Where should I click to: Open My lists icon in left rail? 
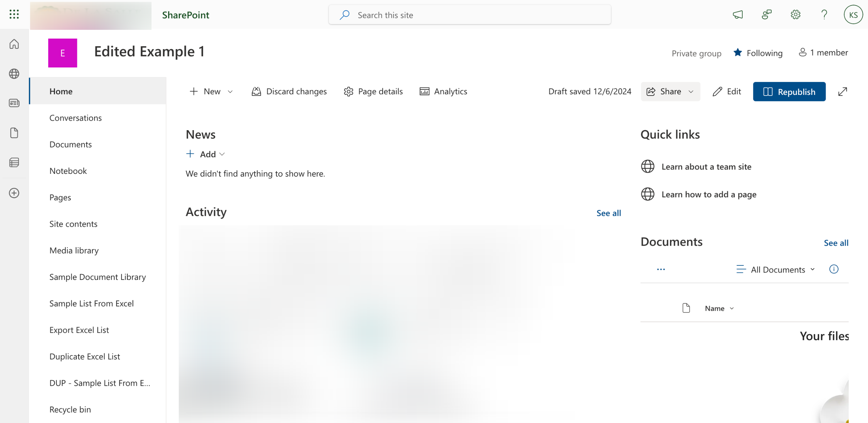tap(14, 163)
